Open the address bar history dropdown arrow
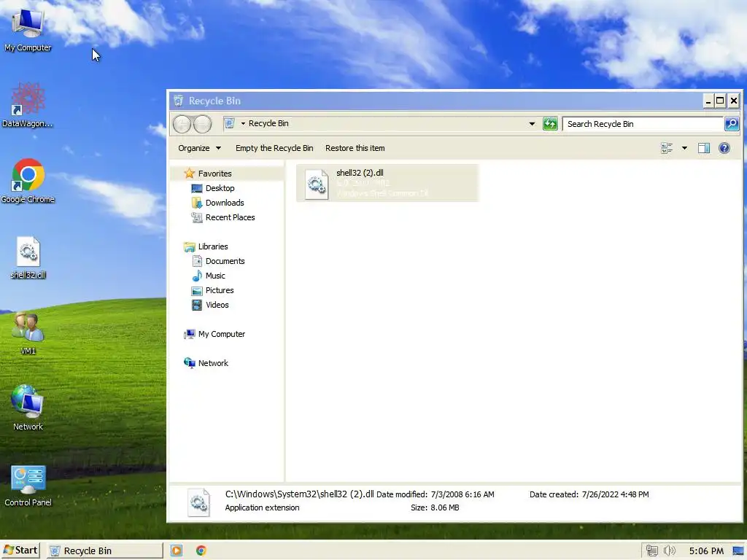 point(532,124)
